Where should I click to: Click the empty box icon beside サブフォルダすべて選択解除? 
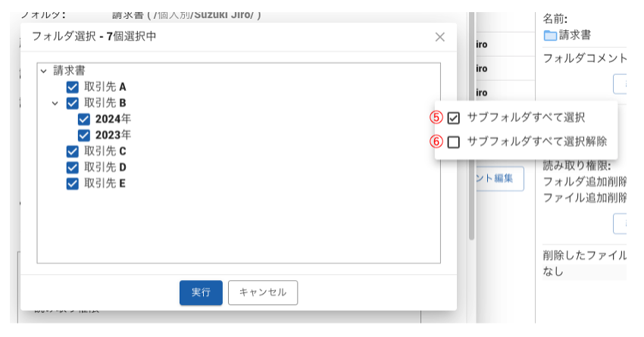tap(454, 142)
